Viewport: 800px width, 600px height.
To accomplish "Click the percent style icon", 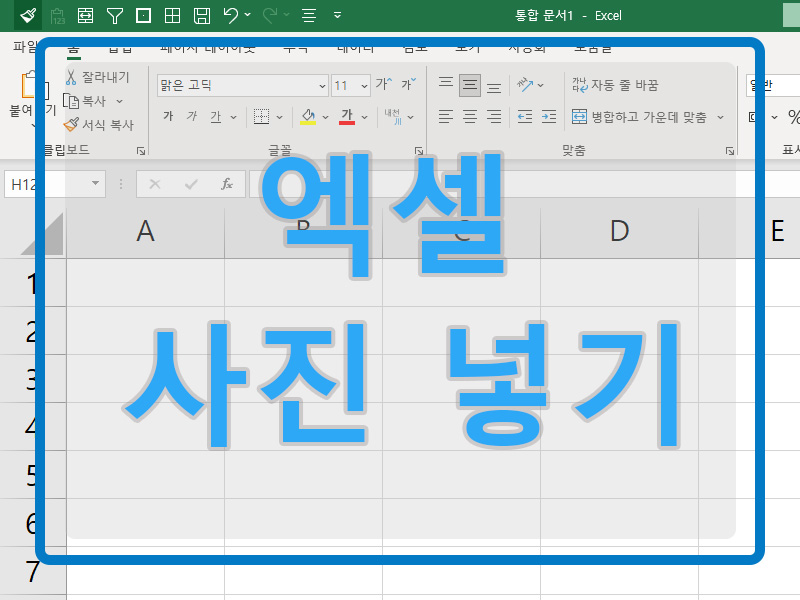I will [x=793, y=117].
